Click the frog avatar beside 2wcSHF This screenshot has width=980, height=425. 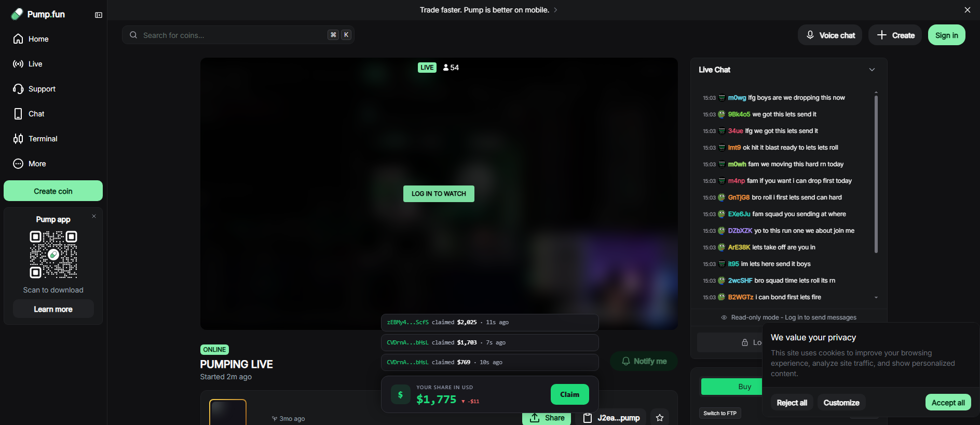pyautogui.click(x=722, y=281)
